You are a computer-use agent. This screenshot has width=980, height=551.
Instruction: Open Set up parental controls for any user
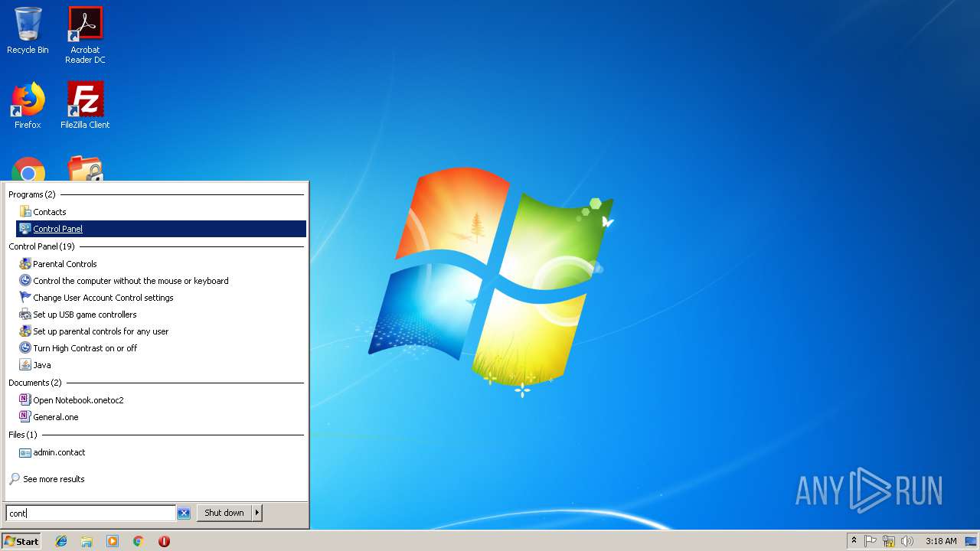point(161,331)
